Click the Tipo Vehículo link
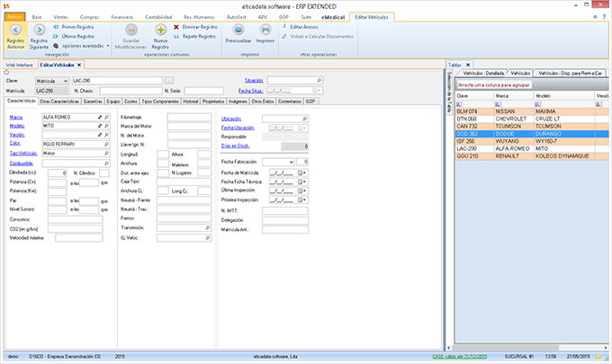Viewport: 612px width, 364px height. (x=24, y=153)
